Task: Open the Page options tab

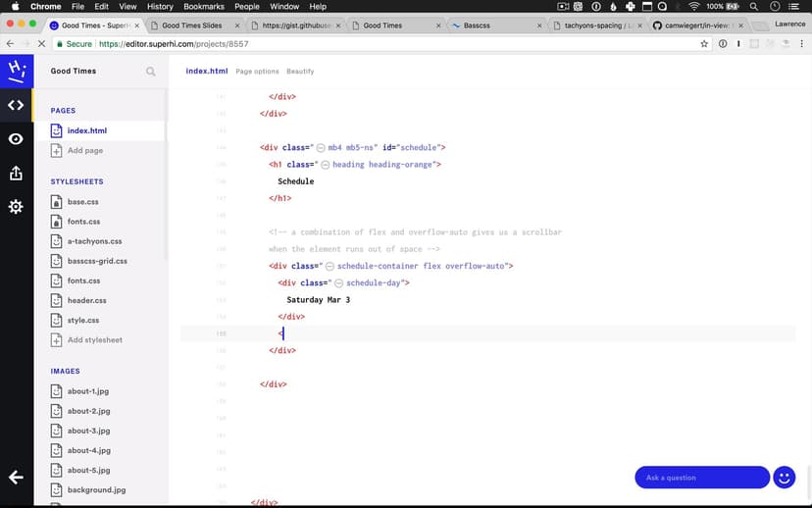Action: [x=257, y=72]
